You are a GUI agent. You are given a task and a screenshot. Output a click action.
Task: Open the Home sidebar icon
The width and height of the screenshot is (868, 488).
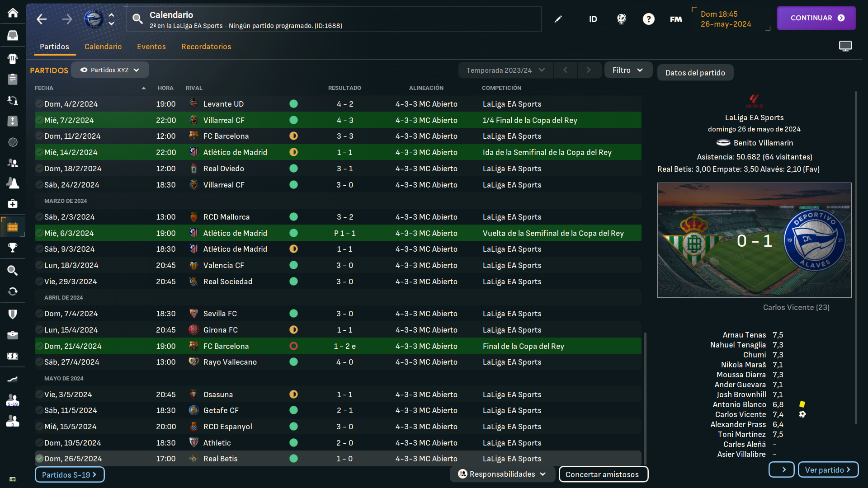13,13
